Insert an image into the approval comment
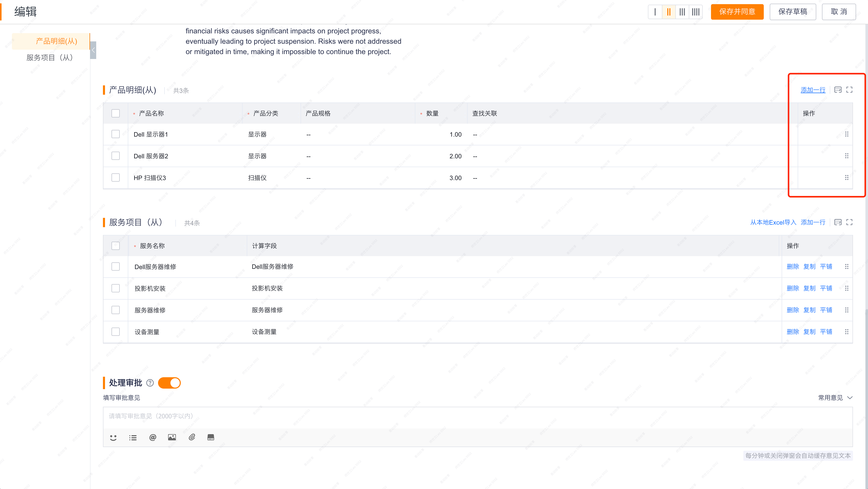This screenshot has width=868, height=489. click(172, 438)
